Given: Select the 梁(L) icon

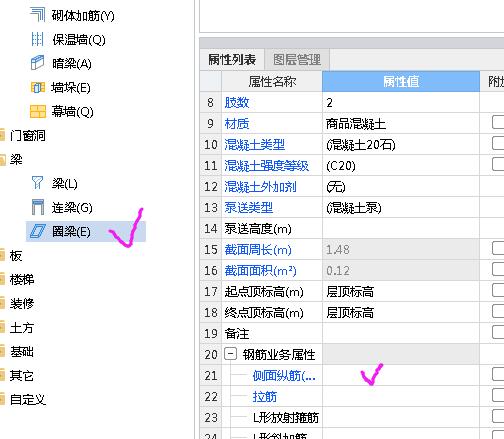Looking at the screenshot, I should 37,183.
